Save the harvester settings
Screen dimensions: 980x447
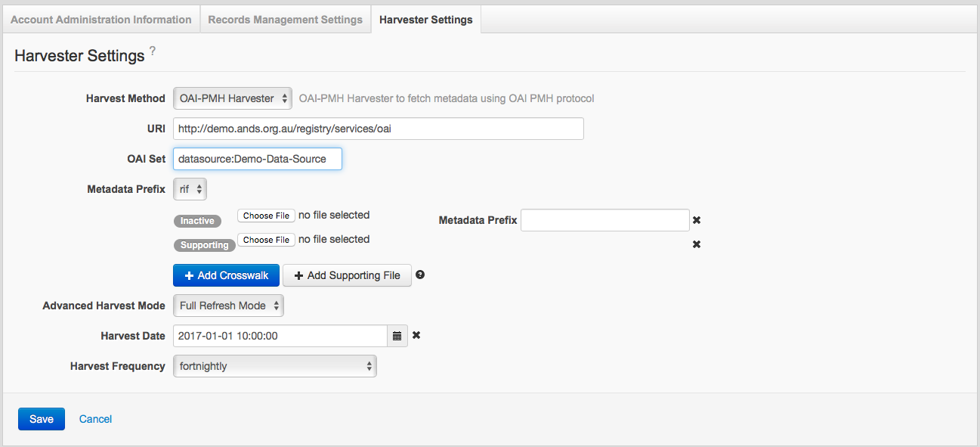click(42, 419)
